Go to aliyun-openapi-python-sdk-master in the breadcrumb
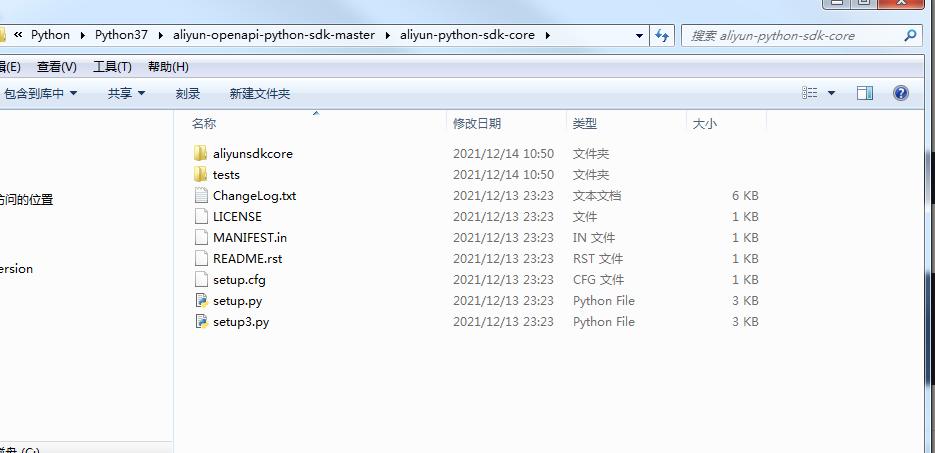Screen dimensions: 935x453 274,35
